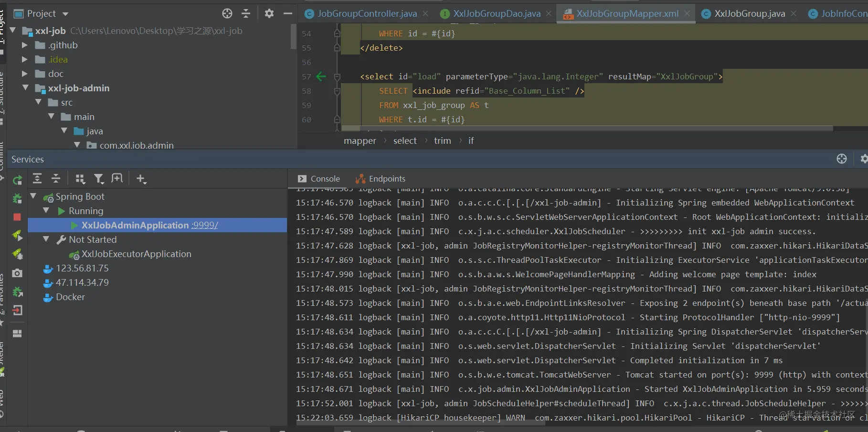Click the Collapse All icon in Services toolbar

56,179
